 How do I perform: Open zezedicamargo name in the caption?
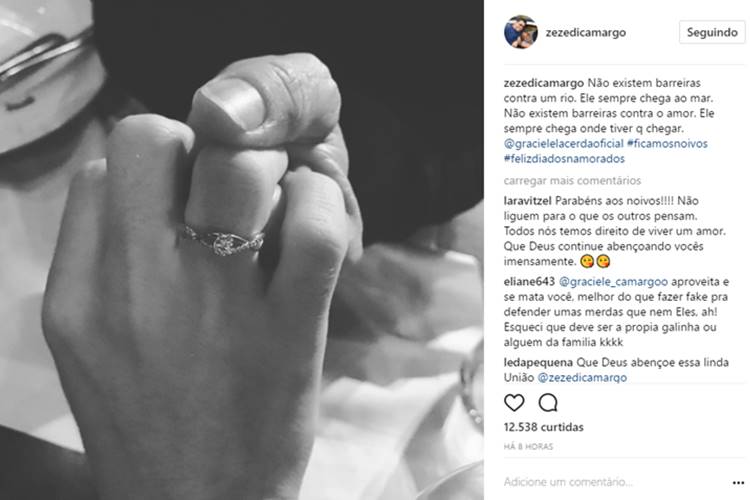[x=544, y=83]
